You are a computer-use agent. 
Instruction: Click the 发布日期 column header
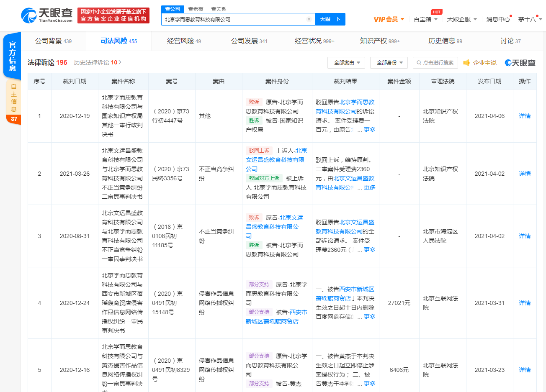click(x=489, y=81)
